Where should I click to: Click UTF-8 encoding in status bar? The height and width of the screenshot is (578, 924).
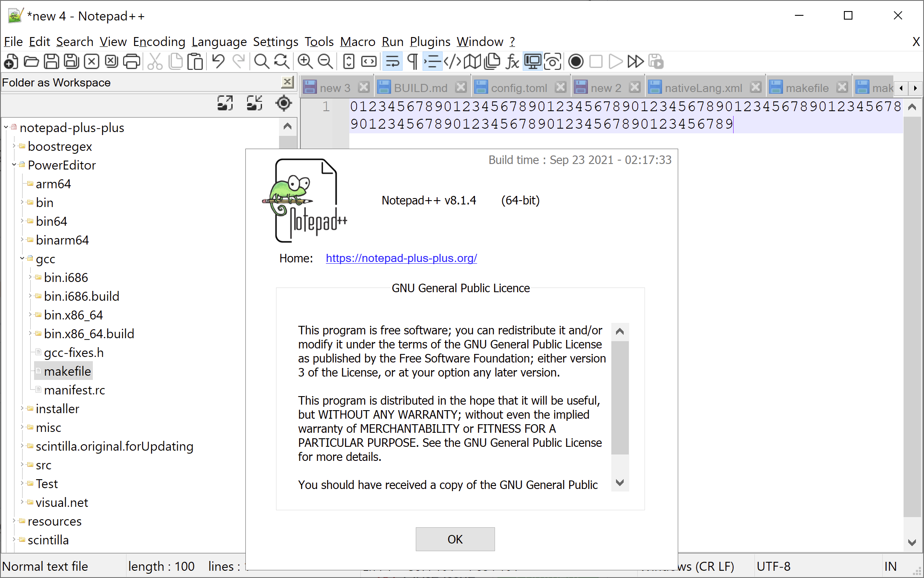tap(773, 566)
